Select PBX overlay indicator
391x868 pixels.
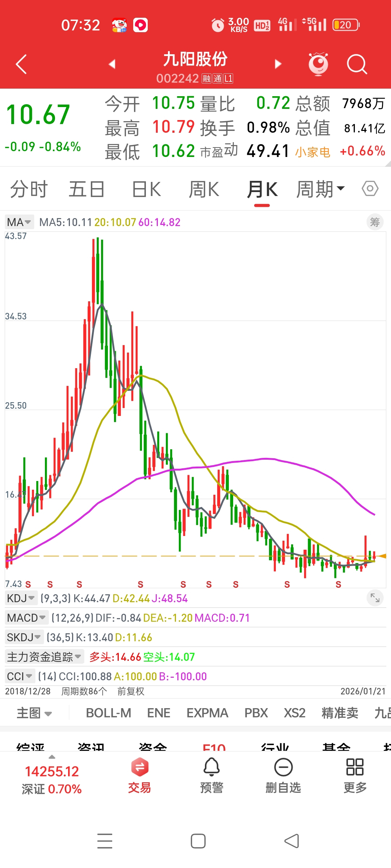[x=256, y=713]
